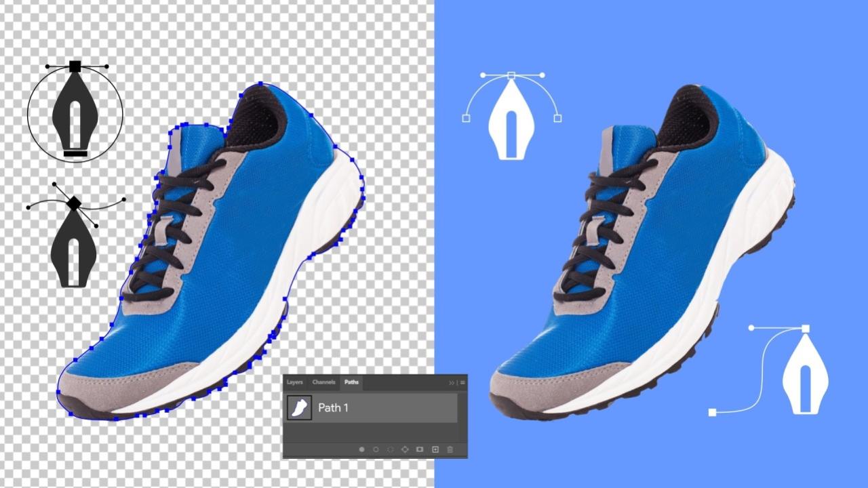The height and width of the screenshot is (488, 868).
Task: Click the Stroke path with brush icon
Action: [376, 449]
